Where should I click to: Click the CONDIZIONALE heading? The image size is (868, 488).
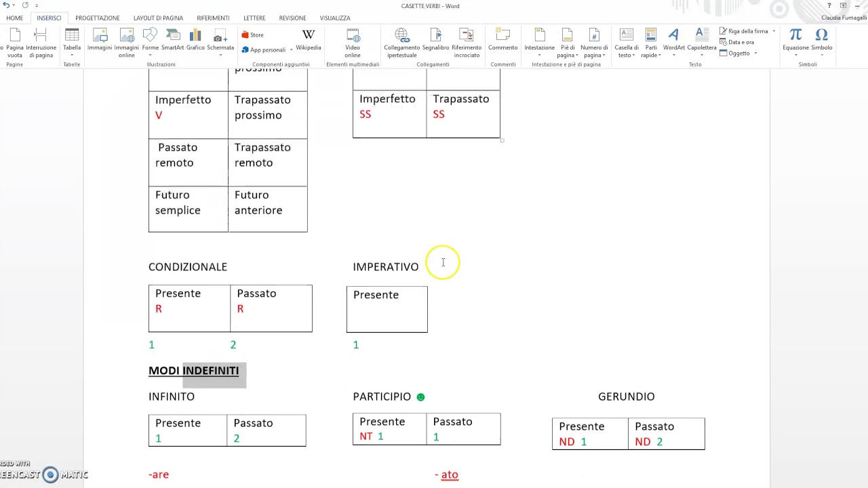tap(188, 267)
